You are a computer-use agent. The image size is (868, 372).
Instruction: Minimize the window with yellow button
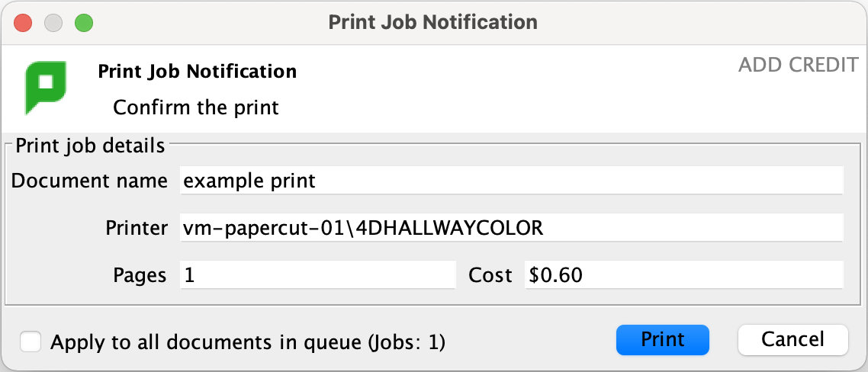point(53,22)
